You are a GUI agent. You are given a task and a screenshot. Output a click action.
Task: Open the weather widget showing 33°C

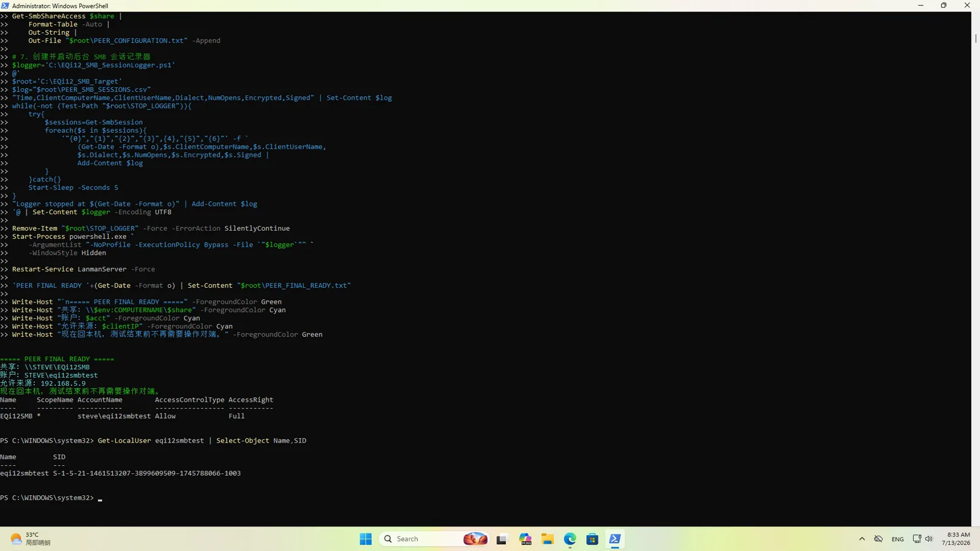31,539
